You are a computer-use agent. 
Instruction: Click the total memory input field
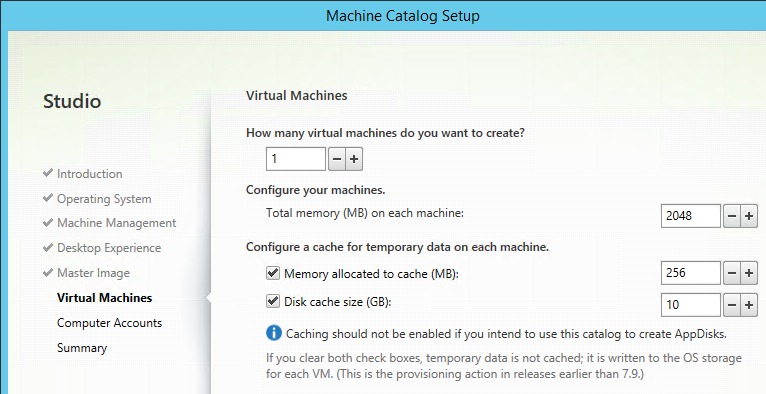[x=690, y=216]
